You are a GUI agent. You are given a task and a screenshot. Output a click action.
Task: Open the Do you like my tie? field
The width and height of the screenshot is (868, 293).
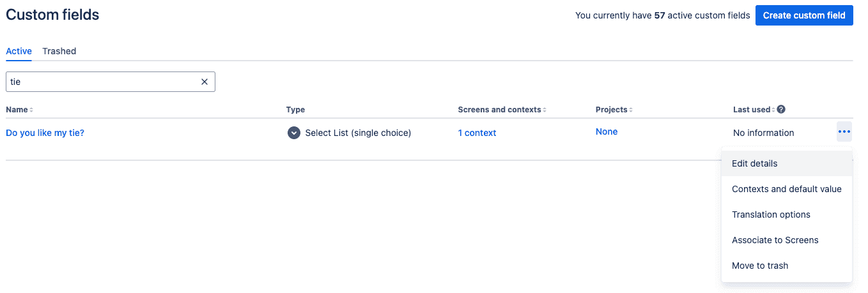point(45,133)
